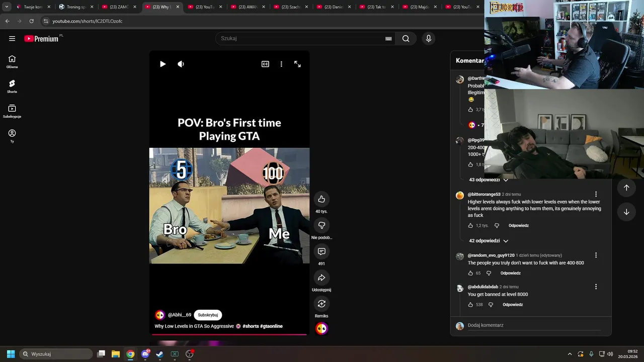
Task: Open the taskbar volume control
Action: (610, 354)
